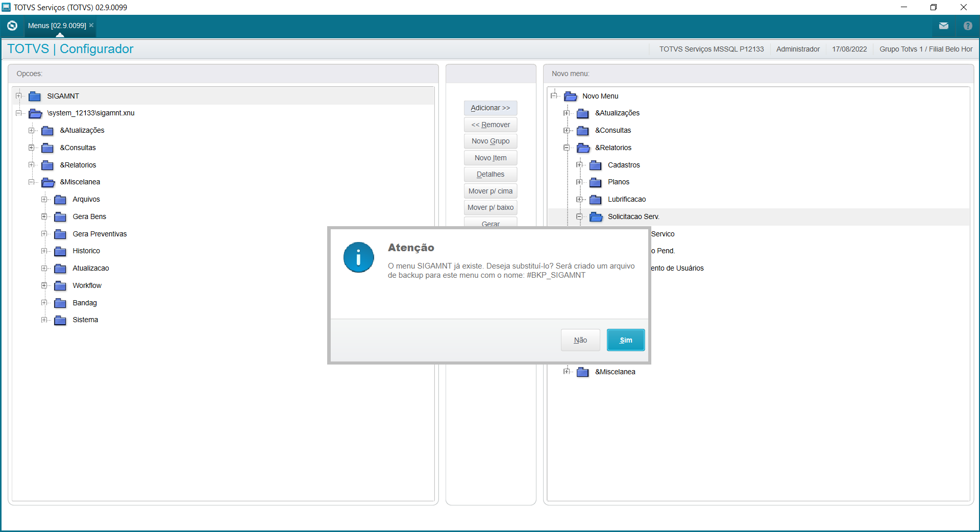Click the Arquivos folder icon
Viewport: 980px width, 532px height.
point(60,200)
